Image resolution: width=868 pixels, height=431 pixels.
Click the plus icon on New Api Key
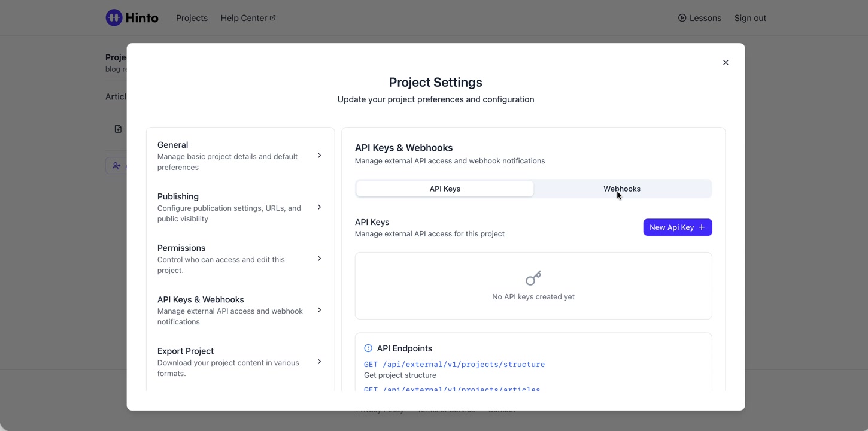click(x=702, y=227)
